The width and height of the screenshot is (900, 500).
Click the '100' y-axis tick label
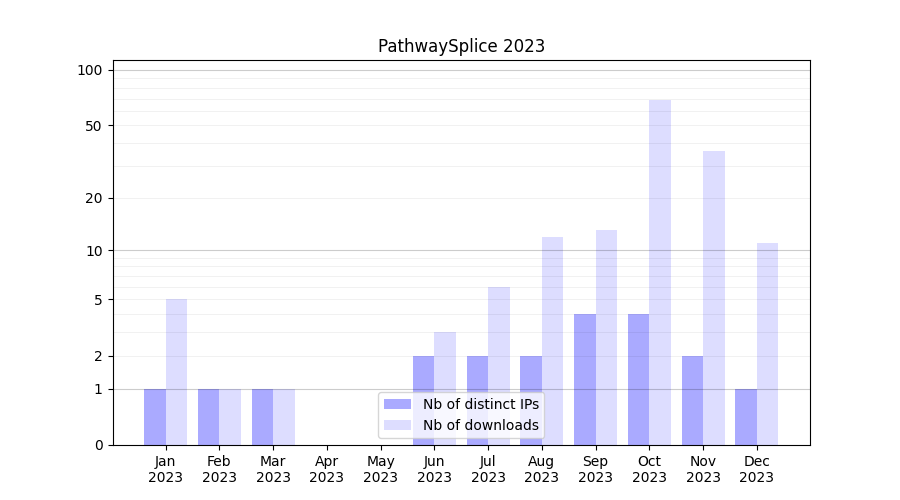(90, 70)
